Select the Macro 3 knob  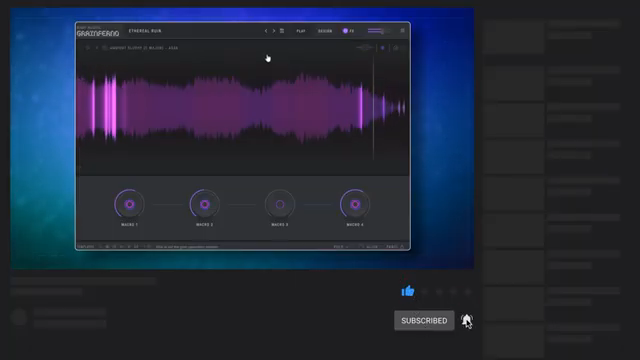[280, 204]
